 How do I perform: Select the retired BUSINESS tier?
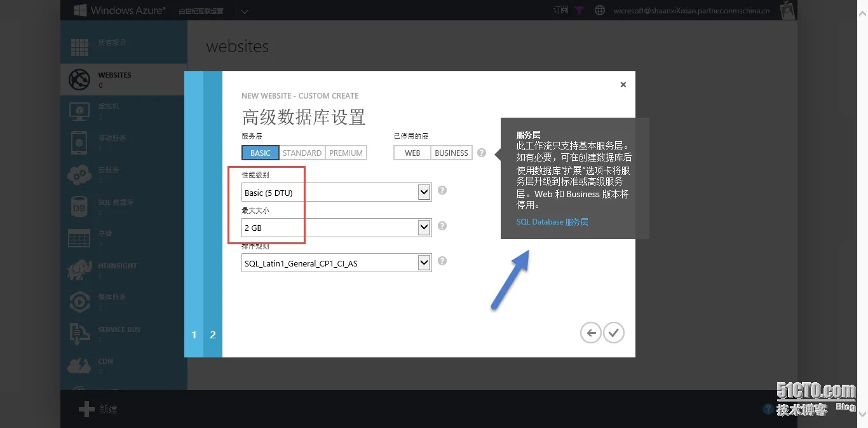pyautogui.click(x=452, y=153)
